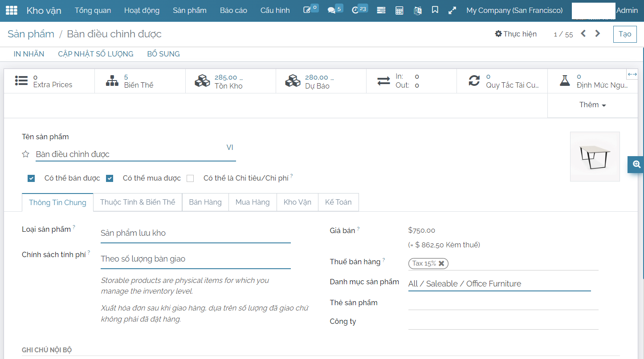Mark product as favorite with star icon
The image size is (644, 359).
26,154
